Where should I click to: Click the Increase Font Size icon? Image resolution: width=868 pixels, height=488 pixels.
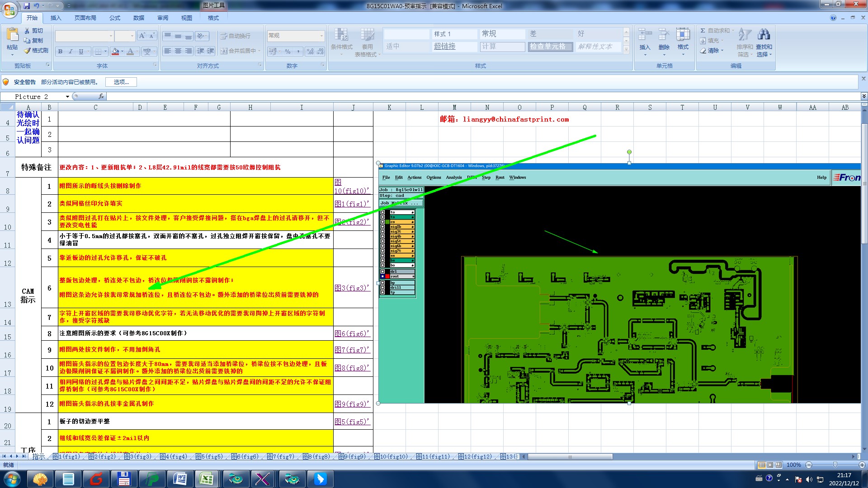point(142,36)
